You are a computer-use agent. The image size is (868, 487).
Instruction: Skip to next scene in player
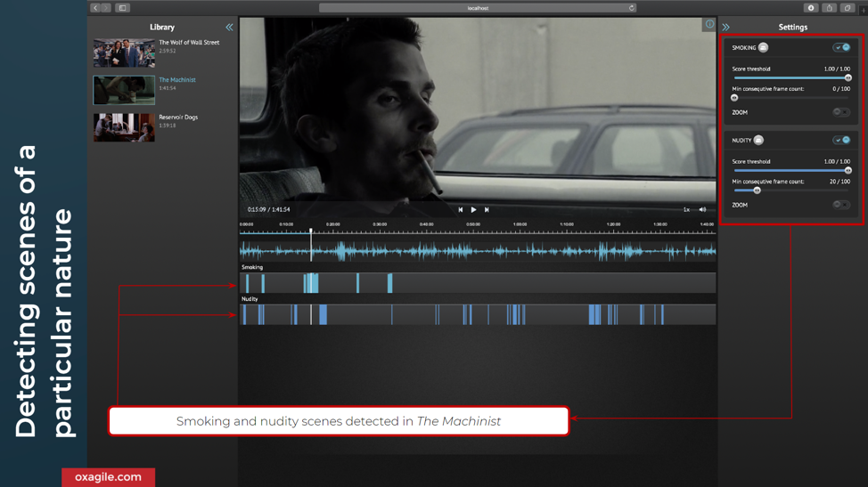[x=487, y=210]
